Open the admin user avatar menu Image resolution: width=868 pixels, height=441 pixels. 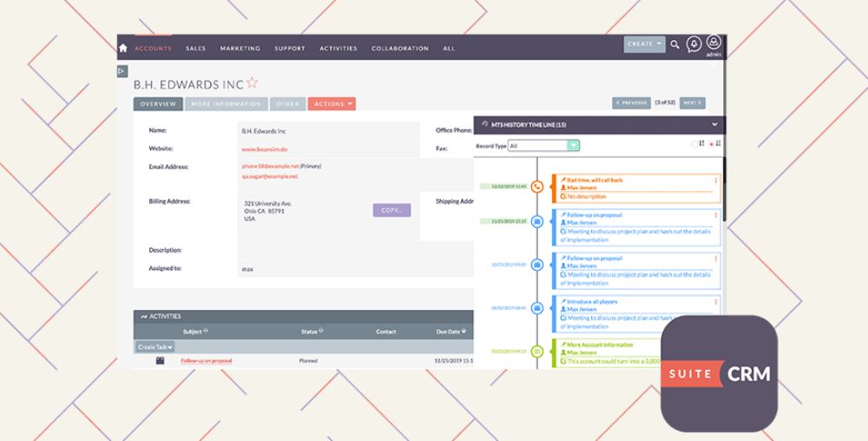coord(713,43)
